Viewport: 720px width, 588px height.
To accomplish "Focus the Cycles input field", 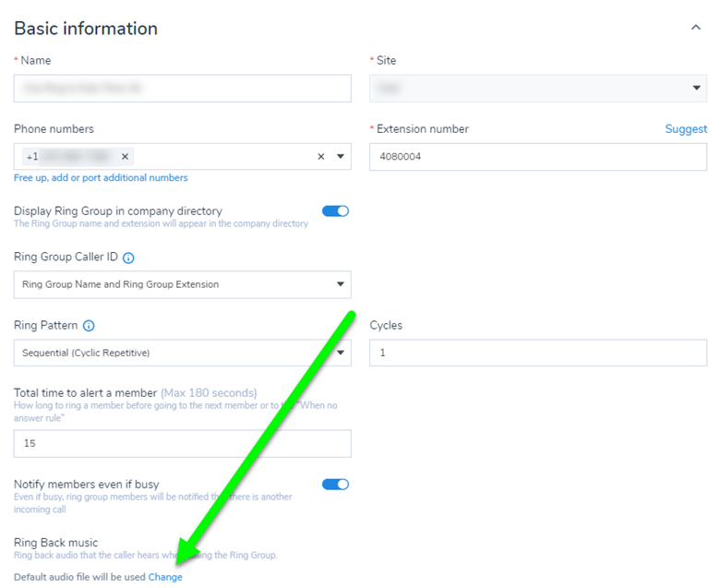I will click(537, 353).
